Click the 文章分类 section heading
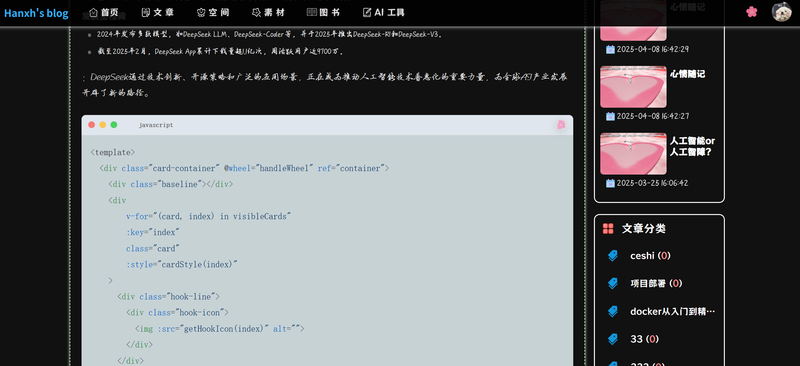The height and width of the screenshot is (366, 800). (643, 229)
